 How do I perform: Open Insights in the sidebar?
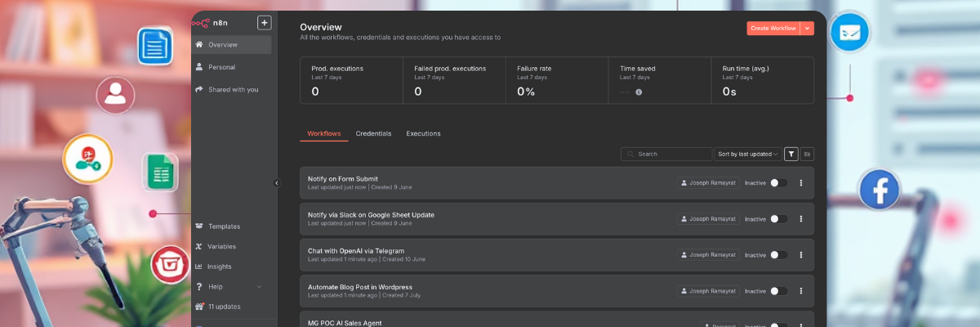[219, 267]
